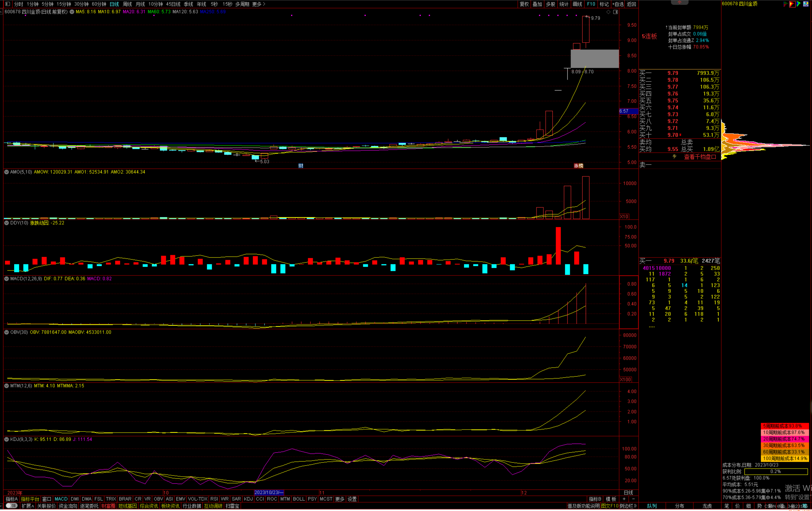This screenshot has height=511, width=812.
Task: Expand the 更多 period options
Action: tap(259, 4)
